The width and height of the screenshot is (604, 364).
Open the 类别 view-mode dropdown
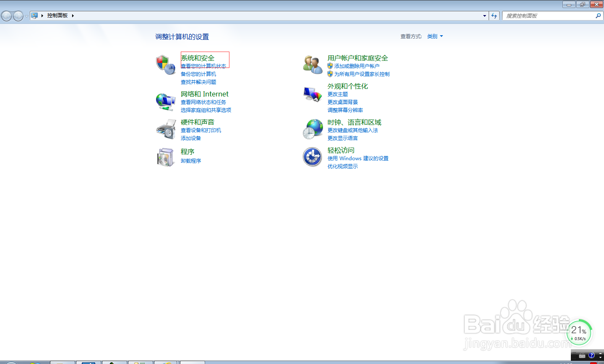[x=435, y=36]
